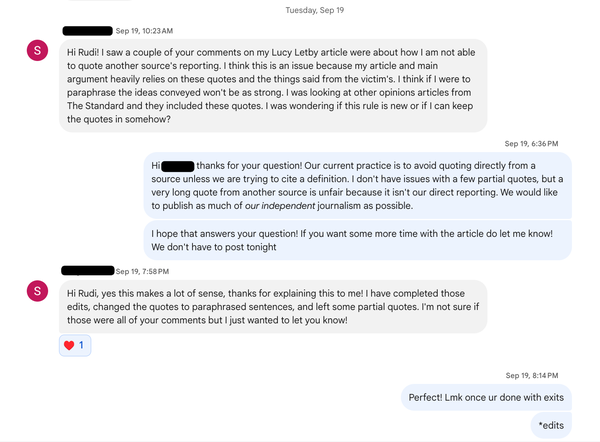Select the reply starting with thanks for your question
The image size is (600, 442).
coord(358,185)
